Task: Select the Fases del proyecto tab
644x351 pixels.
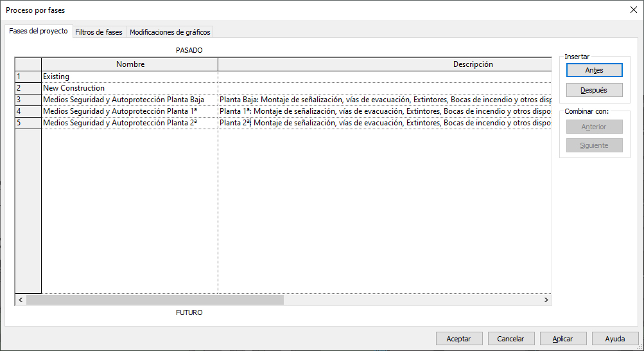Action: coord(38,31)
